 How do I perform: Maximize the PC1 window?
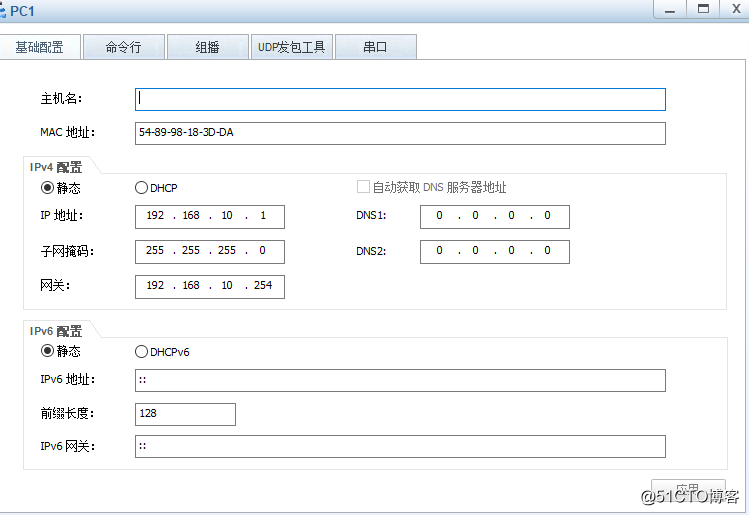703,9
